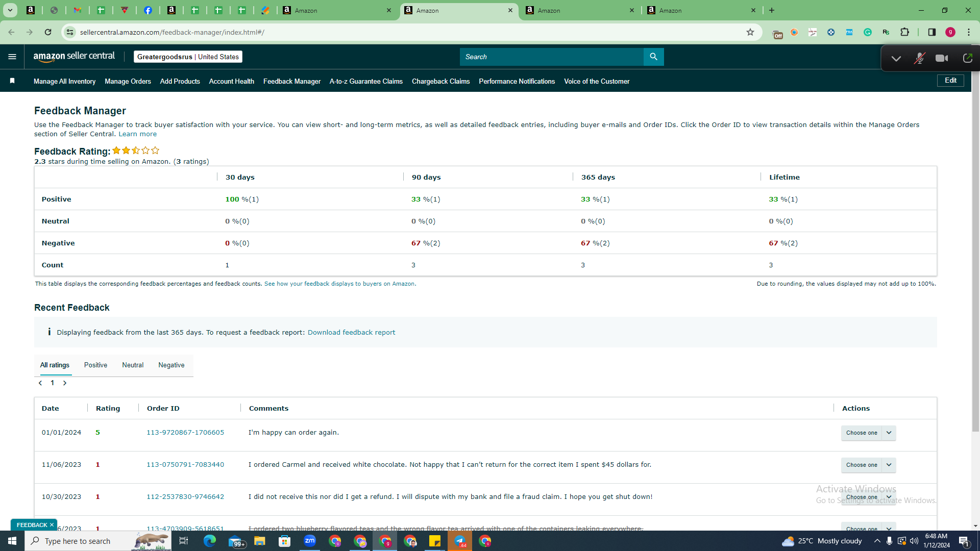Image resolution: width=980 pixels, height=551 pixels.
Task: Open order 112-2537830-9746642
Action: (x=185, y=497)
